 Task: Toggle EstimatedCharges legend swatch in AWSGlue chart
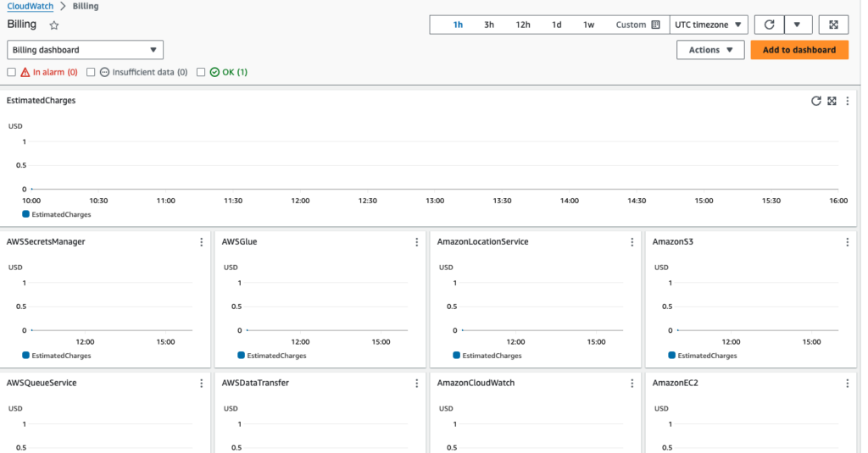coord(241,355)
